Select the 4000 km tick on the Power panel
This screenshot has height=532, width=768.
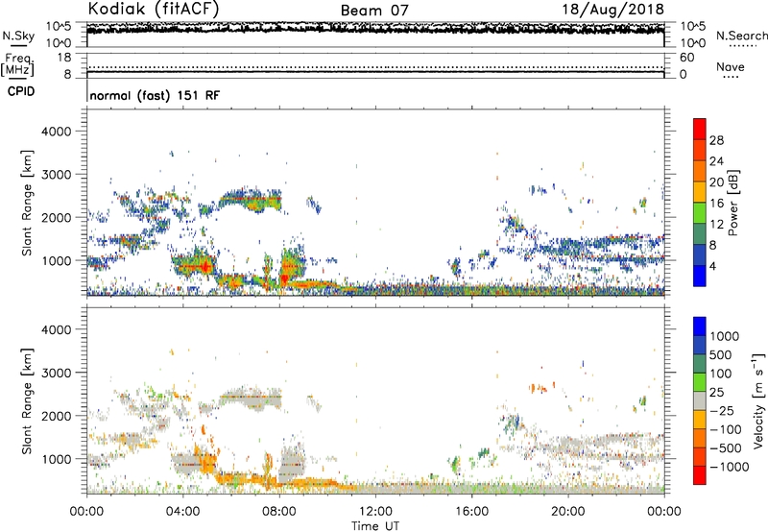pos(56,132)
